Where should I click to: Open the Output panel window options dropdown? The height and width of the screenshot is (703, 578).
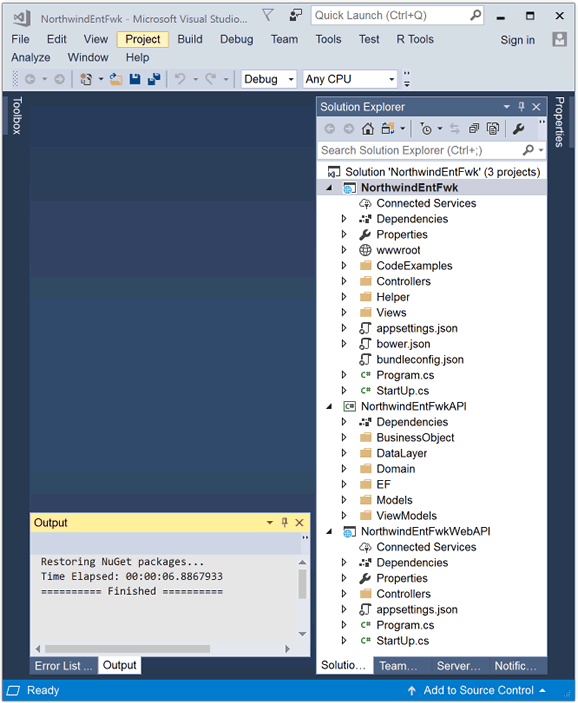(269, 522)
